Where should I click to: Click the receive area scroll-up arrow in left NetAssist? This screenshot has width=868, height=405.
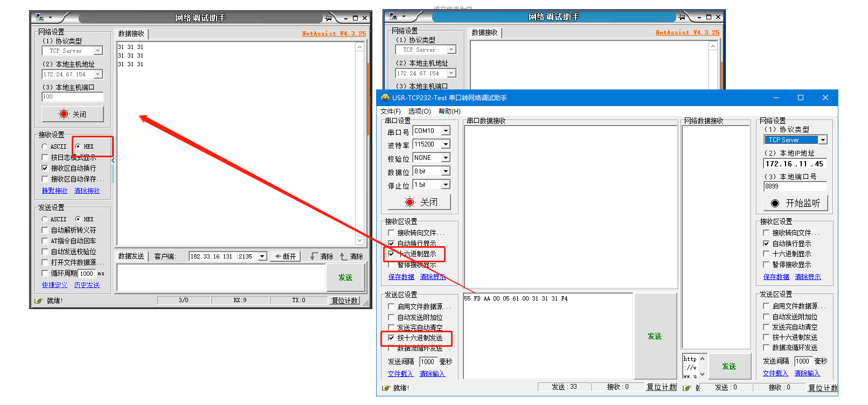(359, 47)
